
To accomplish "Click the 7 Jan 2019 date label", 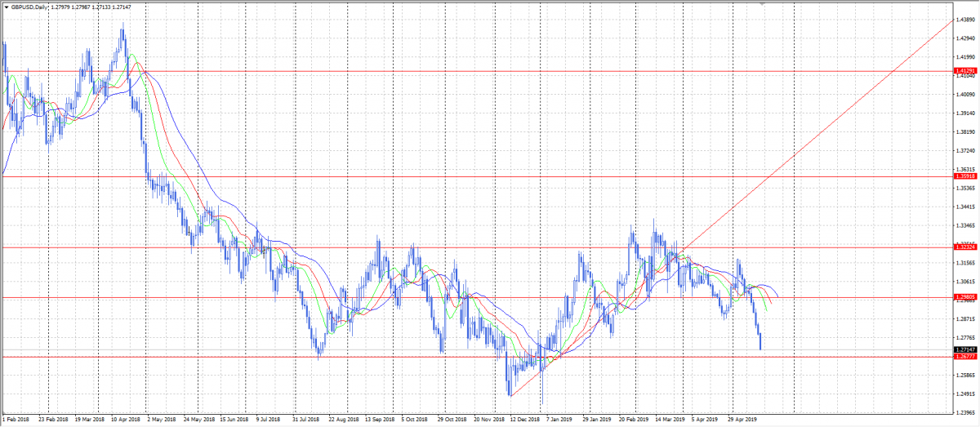I will [559, 420].
